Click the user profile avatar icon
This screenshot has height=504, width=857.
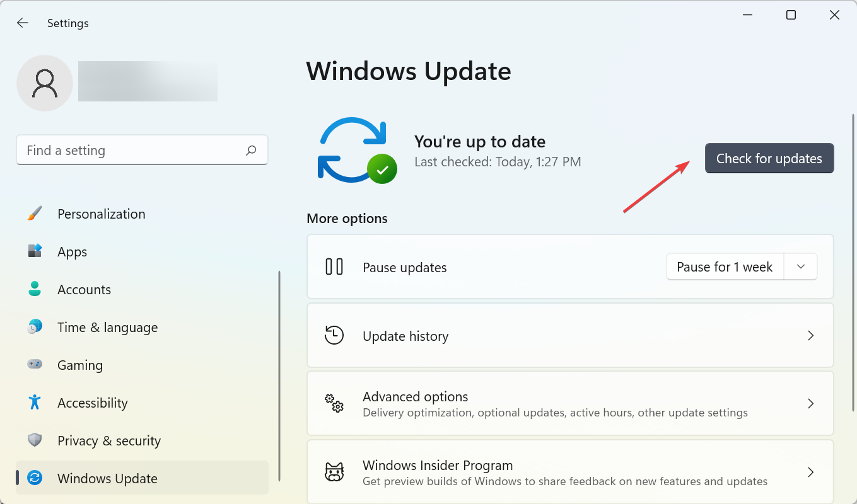(x=45, y=83)
